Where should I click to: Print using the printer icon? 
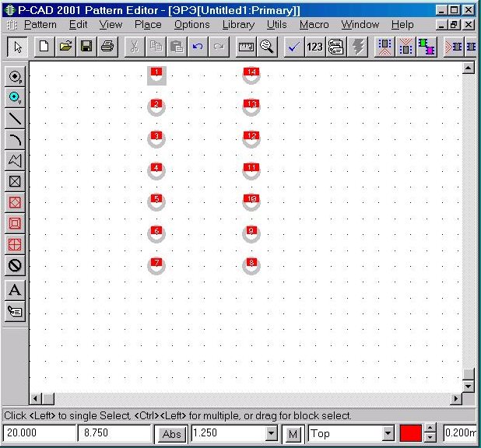(107, 47)
